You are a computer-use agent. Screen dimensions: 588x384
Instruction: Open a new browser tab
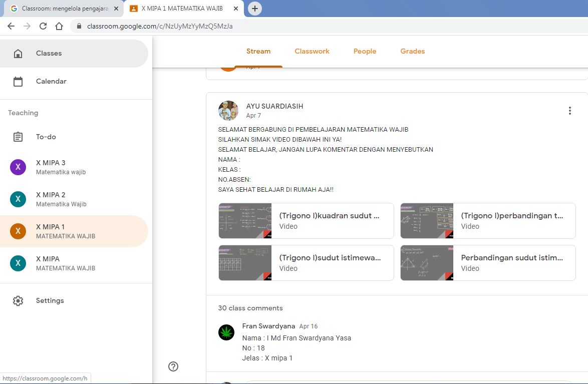coord(254,8)
